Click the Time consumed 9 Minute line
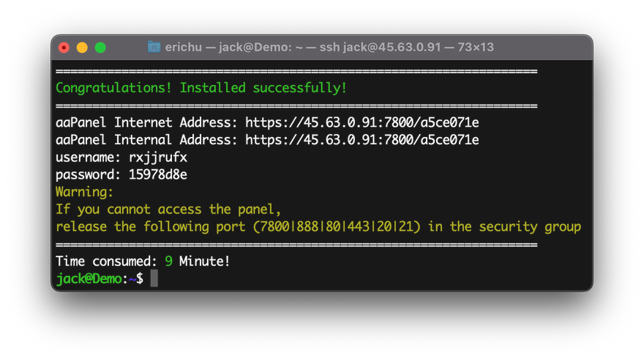644x359 pixels. click(143, 261)
